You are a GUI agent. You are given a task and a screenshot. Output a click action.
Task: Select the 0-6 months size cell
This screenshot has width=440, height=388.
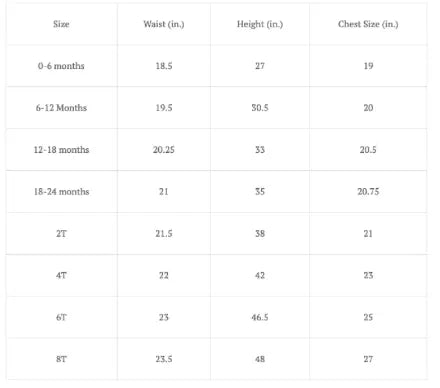[61, 66]
